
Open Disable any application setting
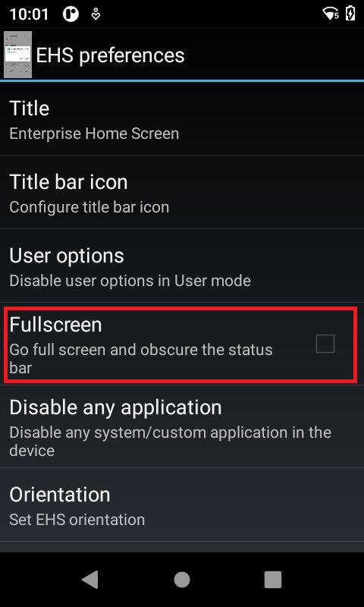point(182,426)
